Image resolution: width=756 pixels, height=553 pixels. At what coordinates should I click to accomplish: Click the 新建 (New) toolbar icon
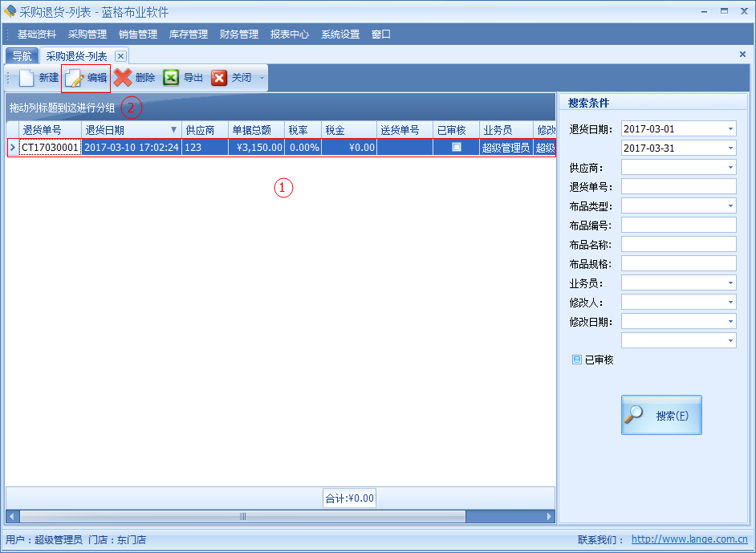(27, 78)
